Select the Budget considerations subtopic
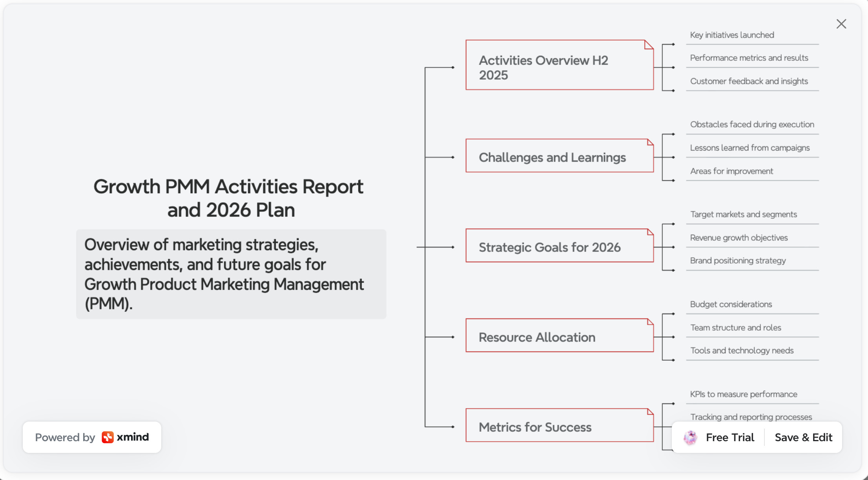This screenshot has height=480, width=868. pyautogui.click(x=731, y=304)
